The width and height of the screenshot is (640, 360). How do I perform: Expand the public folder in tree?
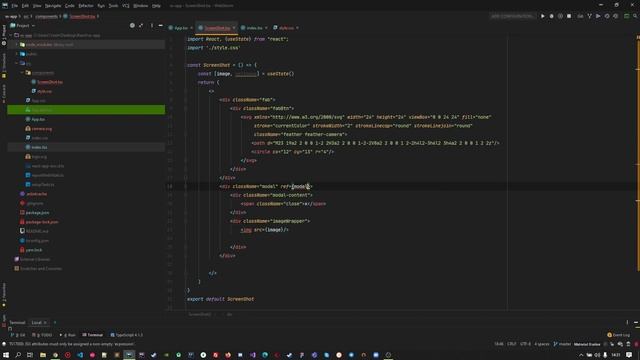pyautogui.click(x=16, y=54)
